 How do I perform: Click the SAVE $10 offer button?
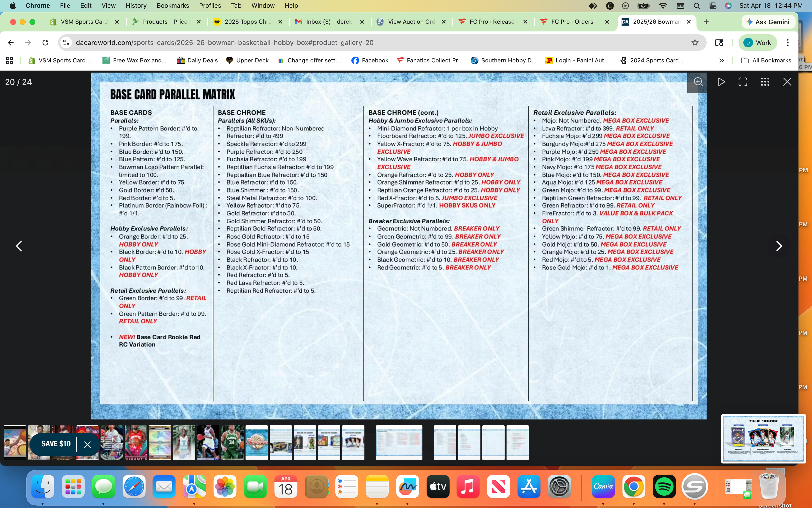(56, 444)
